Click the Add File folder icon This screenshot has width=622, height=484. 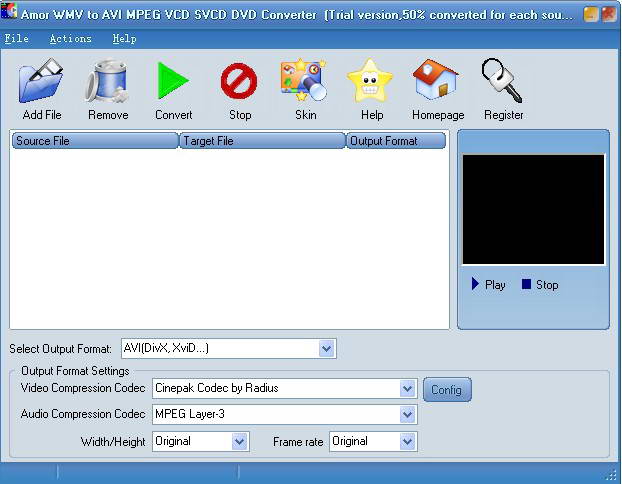tap(41, 81)
